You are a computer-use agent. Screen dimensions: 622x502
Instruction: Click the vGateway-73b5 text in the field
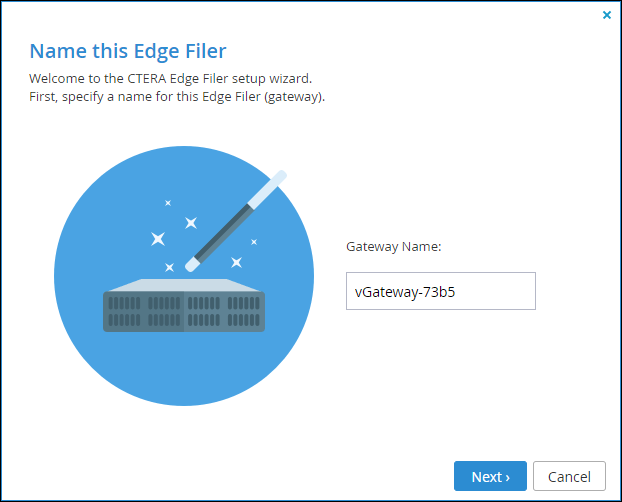405,292
